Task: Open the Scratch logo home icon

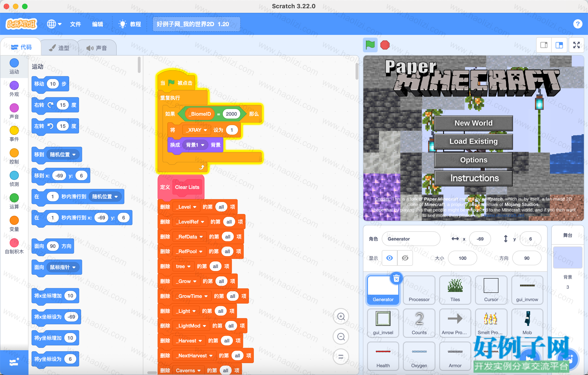Action: [22, 24]
